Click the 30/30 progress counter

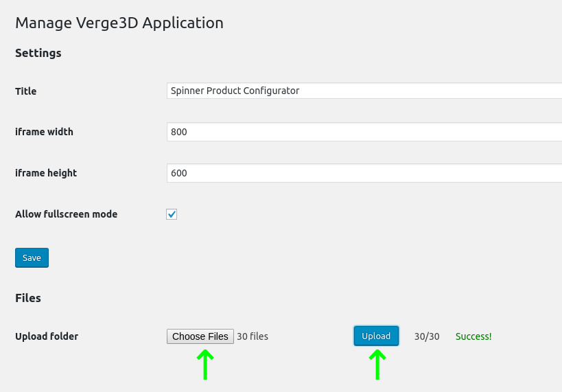[427, 336]
